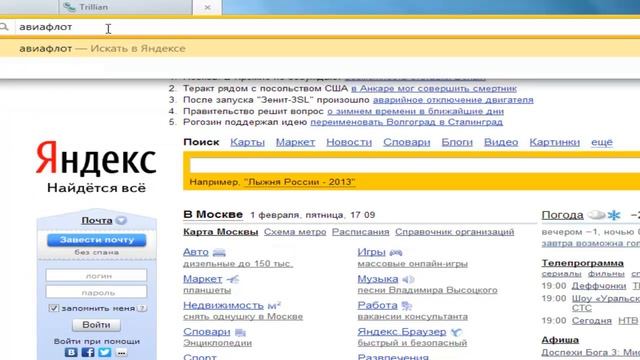Open the Телепрограмма link
Image resolution: width=640 pixels, height=360 pixels.
coord(582,263)
